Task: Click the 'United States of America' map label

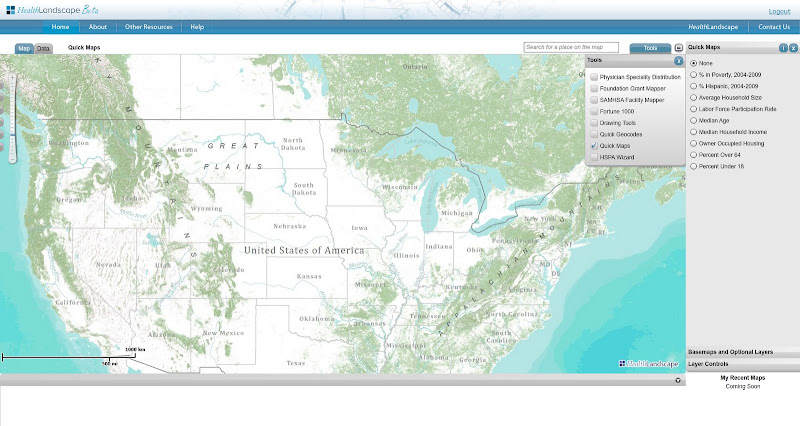Action: pos(304,250)
